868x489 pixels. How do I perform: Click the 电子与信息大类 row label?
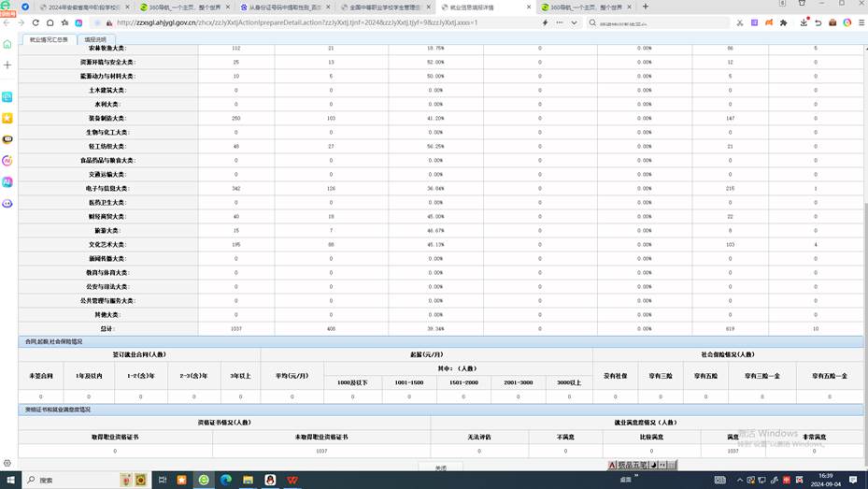click(107, 189)
